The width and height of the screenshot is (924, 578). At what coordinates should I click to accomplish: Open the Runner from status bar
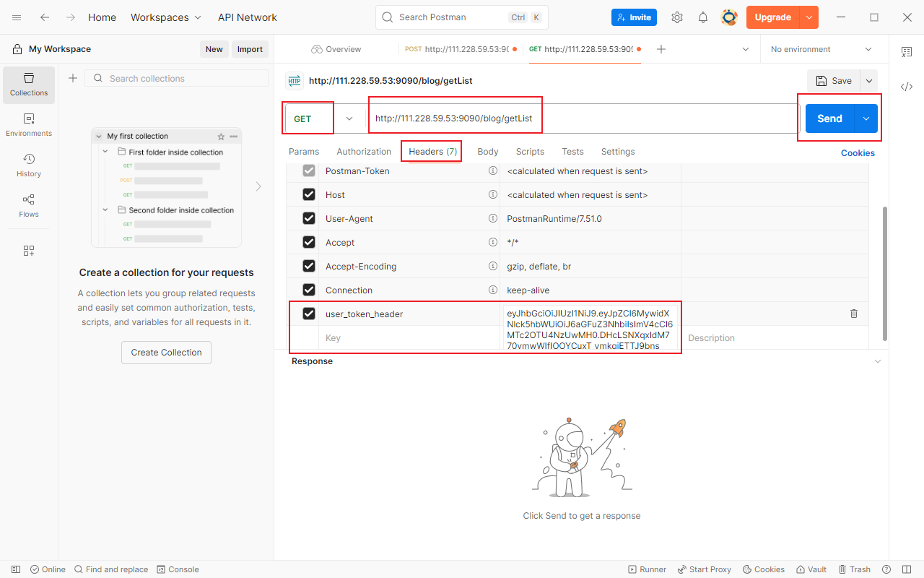coord(648,569)
